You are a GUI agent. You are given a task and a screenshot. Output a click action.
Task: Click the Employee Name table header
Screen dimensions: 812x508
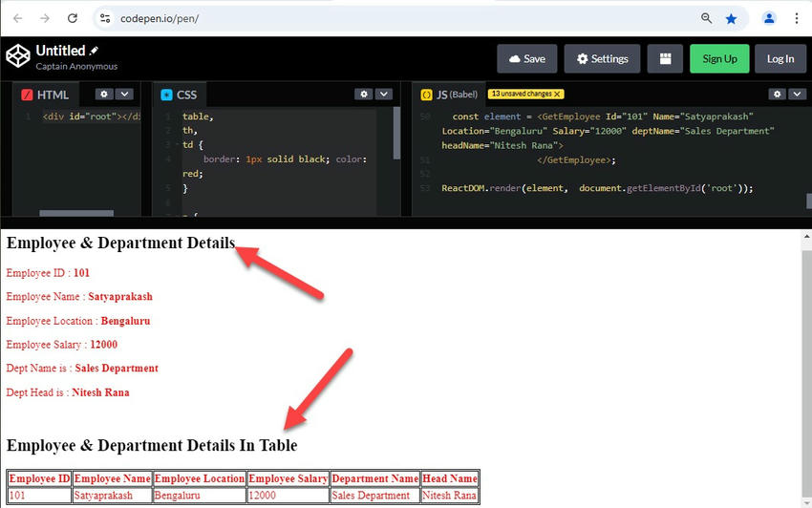pyautogui.click(x=113, y=478)
